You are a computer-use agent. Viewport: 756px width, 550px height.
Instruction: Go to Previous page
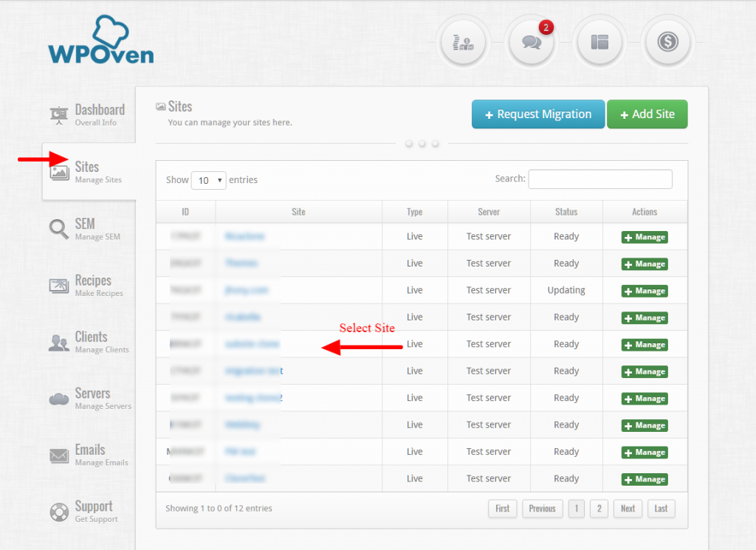543,509
